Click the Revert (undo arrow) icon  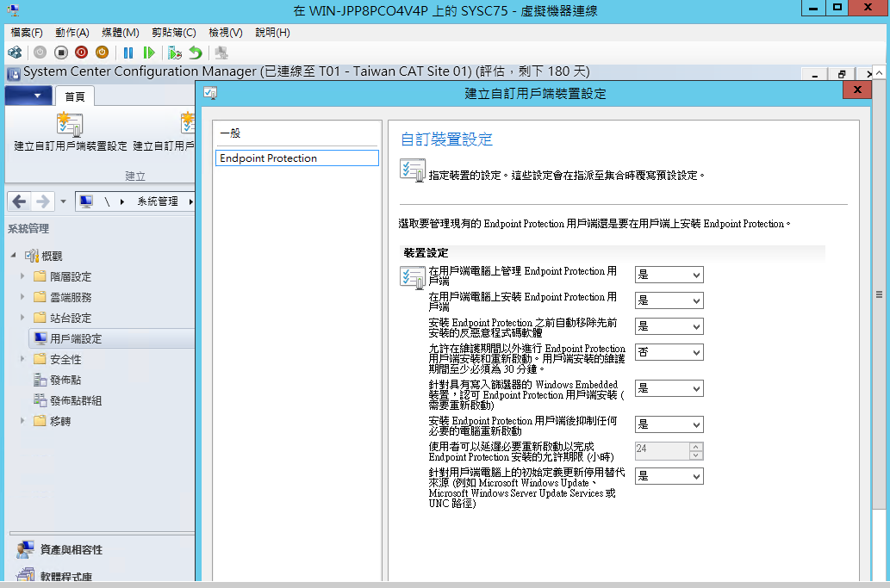point(196,53)
